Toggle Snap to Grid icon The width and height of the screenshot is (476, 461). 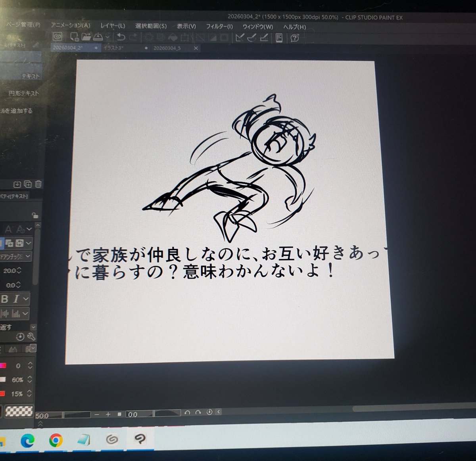pos(264,38)
